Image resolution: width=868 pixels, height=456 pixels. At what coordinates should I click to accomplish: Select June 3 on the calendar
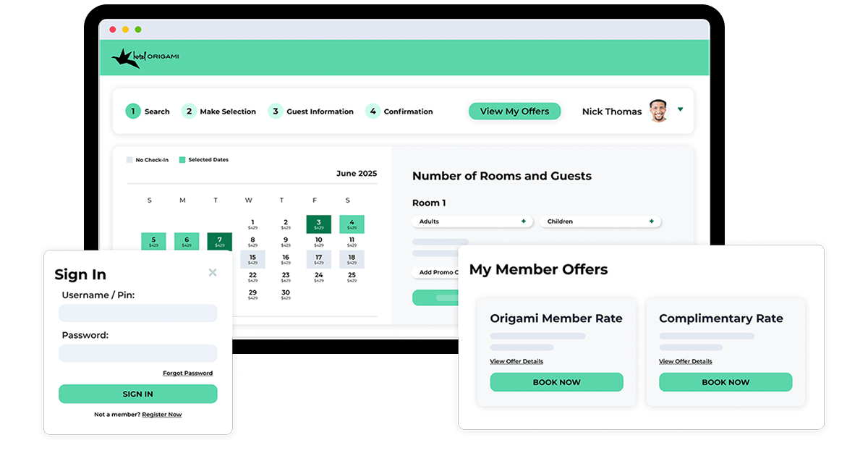click(318, 224)
